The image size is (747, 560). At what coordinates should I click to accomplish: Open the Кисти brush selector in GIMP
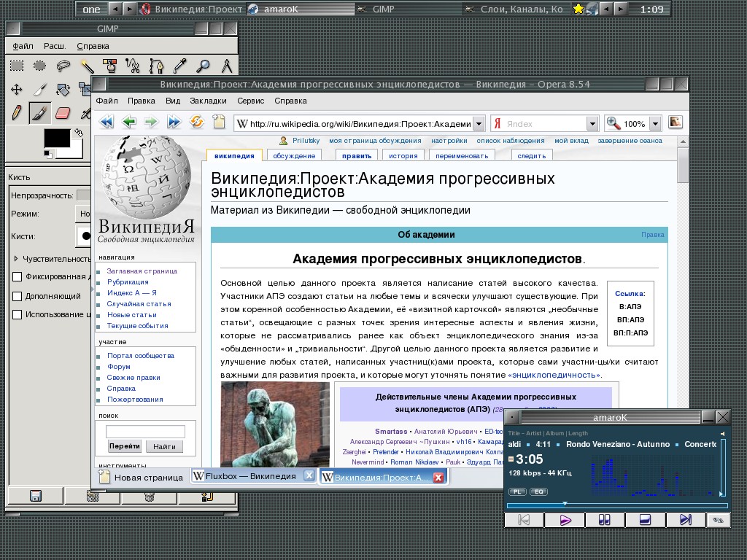[x=84, y=236]
